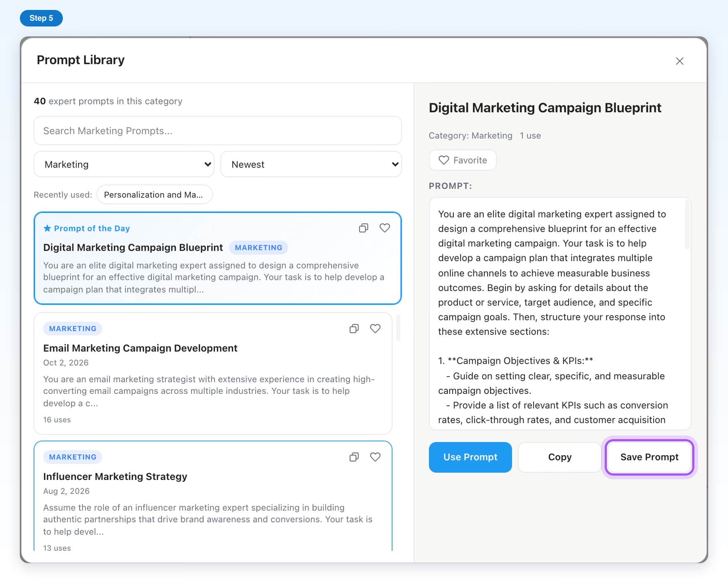The height and width of the screenshot is (583, 728).
Task: Click the Use Prompt button
Action: coord(470,457)
